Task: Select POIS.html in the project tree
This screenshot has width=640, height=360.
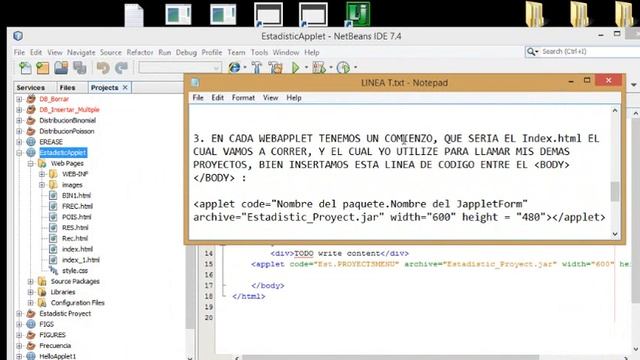Action: pyautogui.click(x=76, y=217)
